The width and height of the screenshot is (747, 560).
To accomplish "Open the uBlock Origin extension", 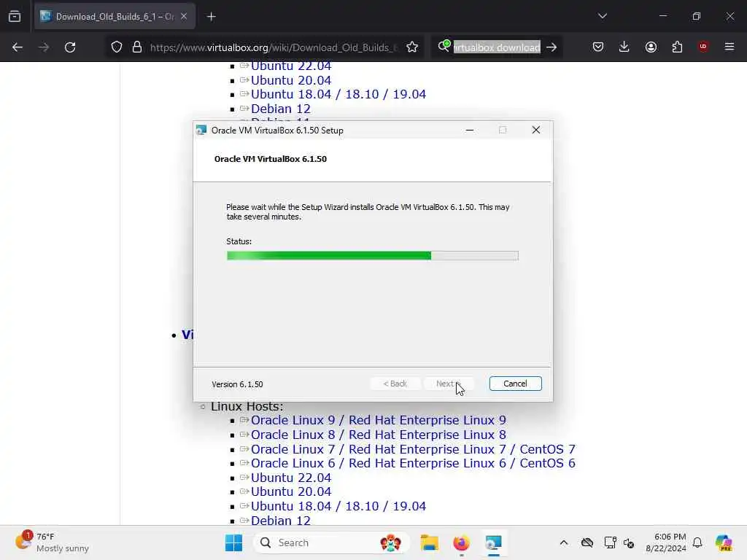I will click(x=703, y=47).
